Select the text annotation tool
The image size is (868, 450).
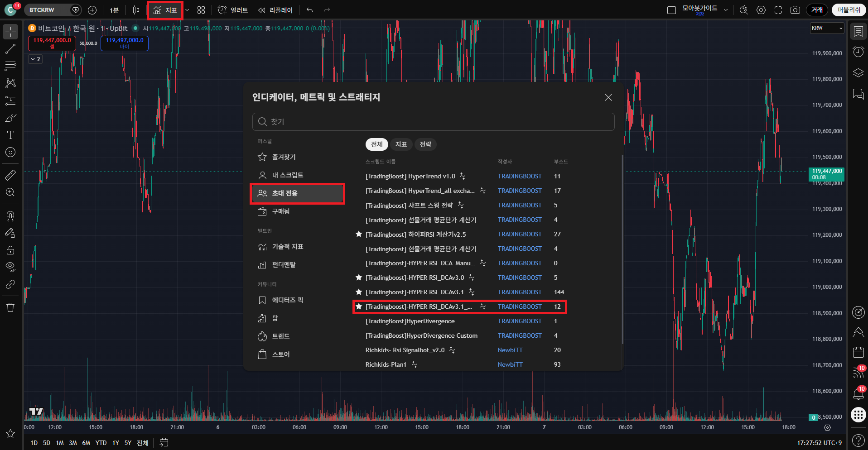10,135
